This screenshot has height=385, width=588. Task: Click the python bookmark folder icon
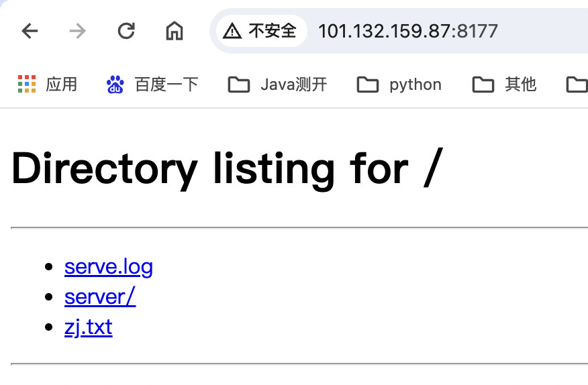pyautogui.click(x=368, y=85)
